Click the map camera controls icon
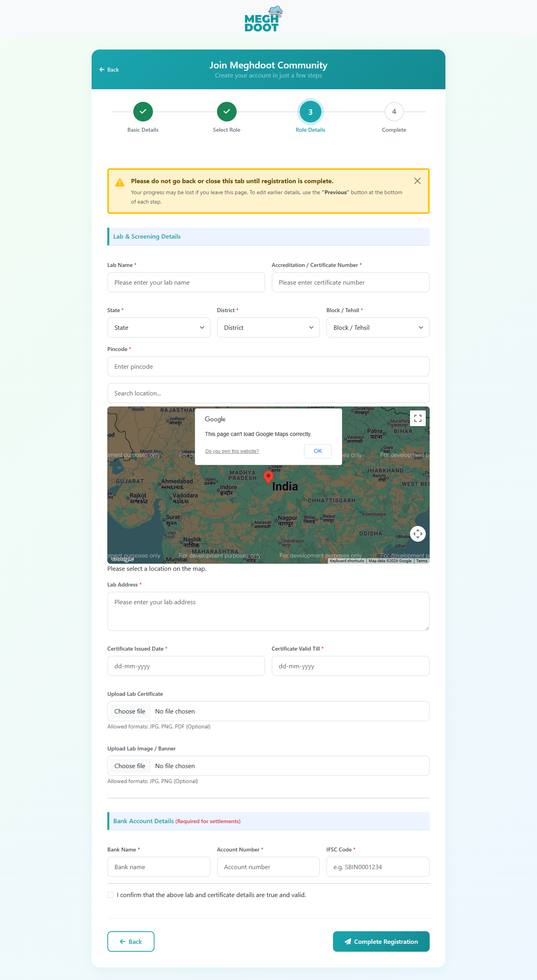The height and width of the screenshot is (980, 537). 418,534
